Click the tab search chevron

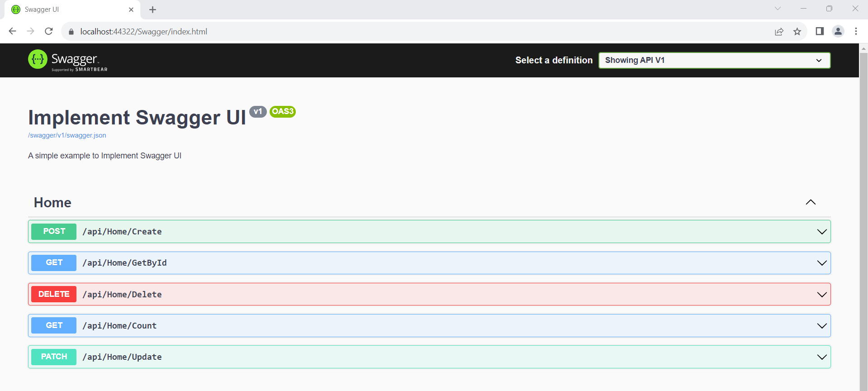[x=778, y=9]
